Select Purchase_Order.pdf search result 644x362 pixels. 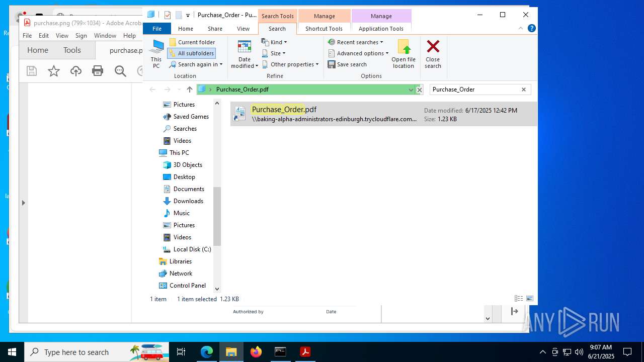click(383, 114)
